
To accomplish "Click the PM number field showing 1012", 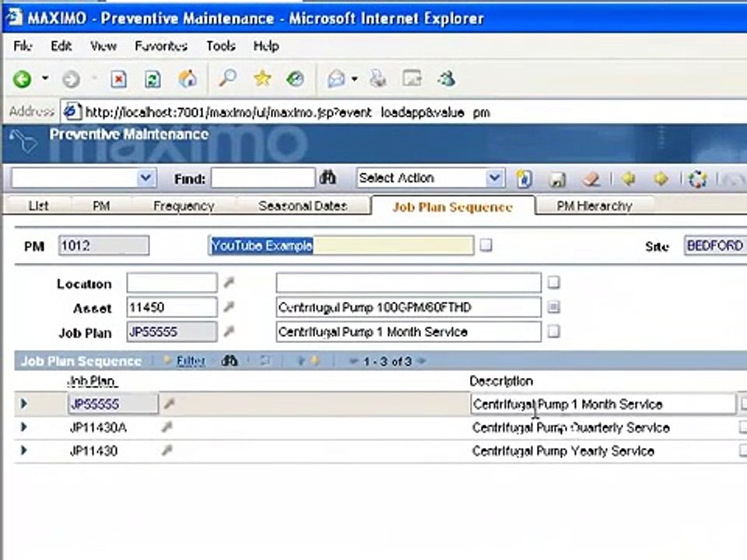I will 103,246.
